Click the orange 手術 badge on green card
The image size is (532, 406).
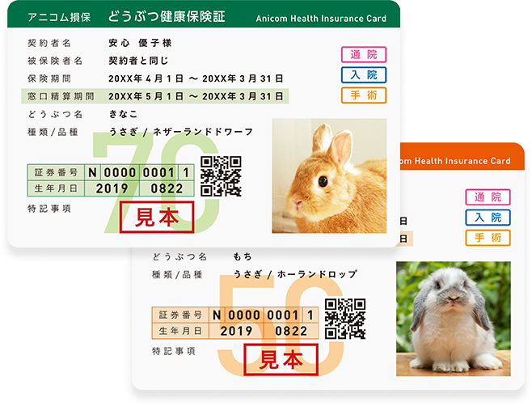pos(364,95)
